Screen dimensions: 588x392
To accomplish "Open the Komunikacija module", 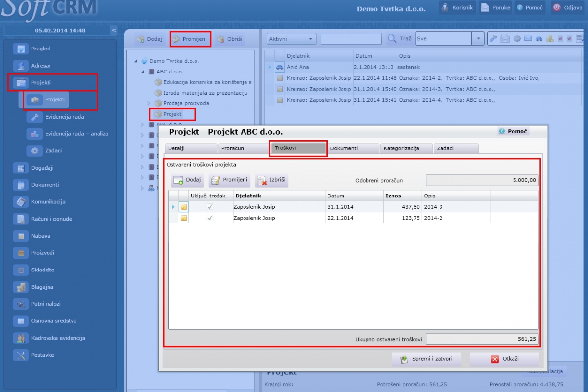I will (40, 202).
